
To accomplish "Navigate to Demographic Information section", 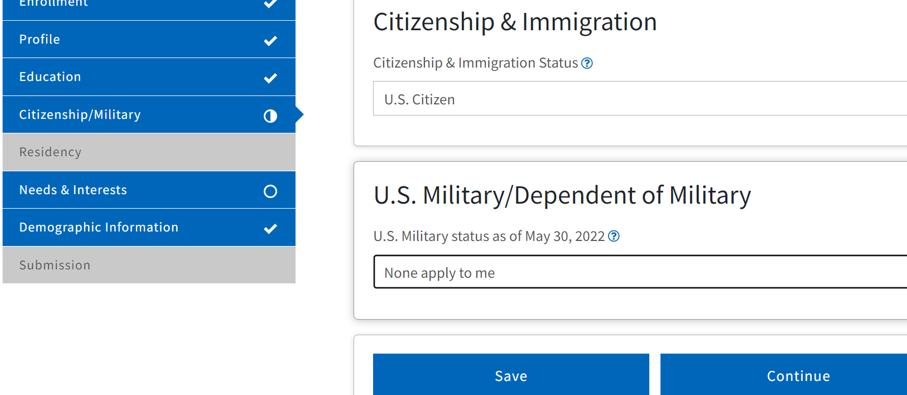I will (x=149, y=227).
